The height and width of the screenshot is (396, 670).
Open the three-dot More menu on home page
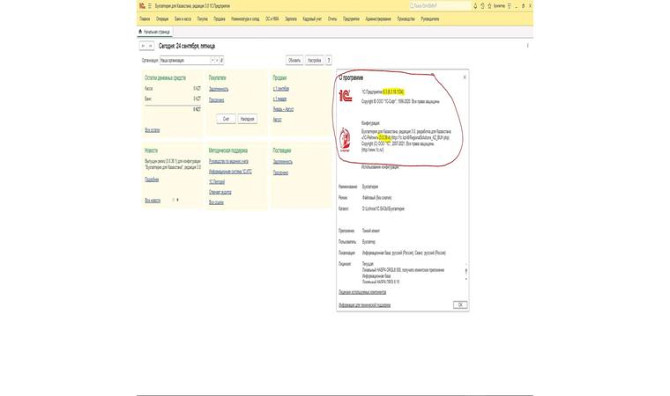tap(527, 46)
